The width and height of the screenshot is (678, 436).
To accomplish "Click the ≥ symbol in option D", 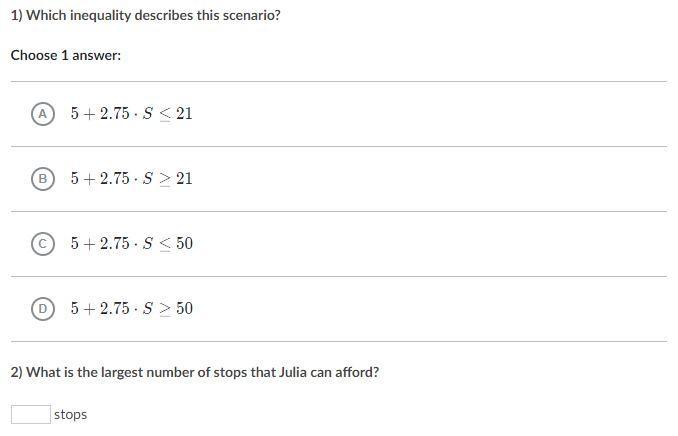I will [165, 309].
